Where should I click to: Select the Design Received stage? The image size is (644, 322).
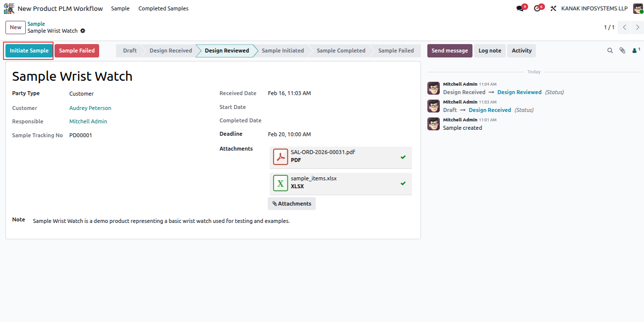(171, 51)
